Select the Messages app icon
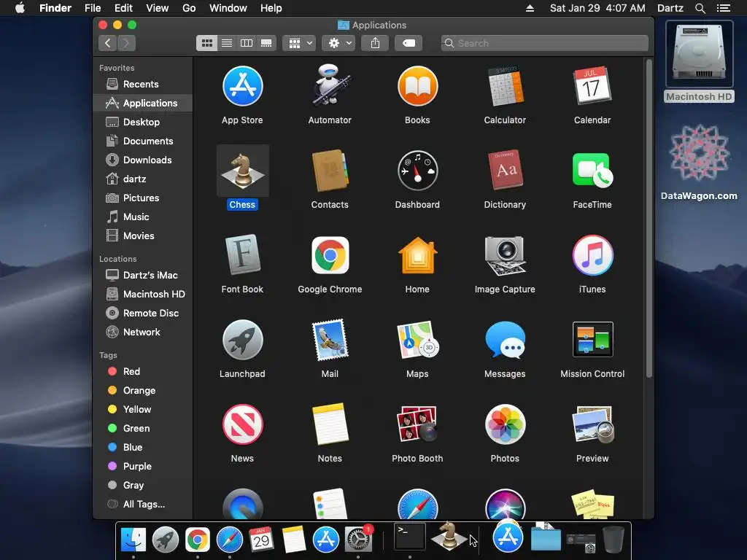 [505, 340]
